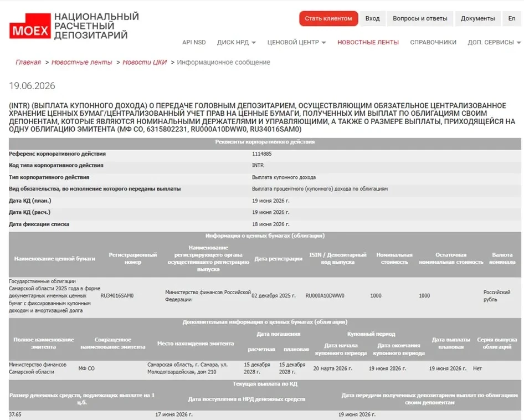Open the Вход login button
This screenshot has width=524, height=420.
point(372,18)
